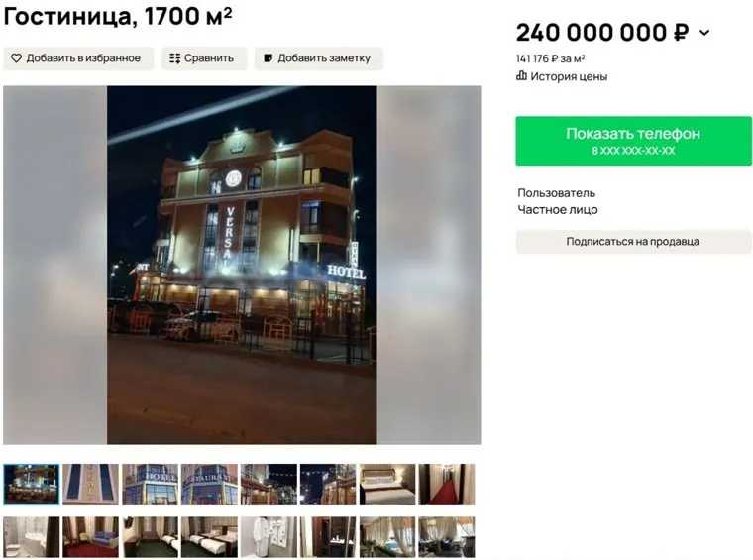Screen dimensions: 753x560
Task: Select the bedroom with white bed thumbnail
Action: (x=387, y=484)
